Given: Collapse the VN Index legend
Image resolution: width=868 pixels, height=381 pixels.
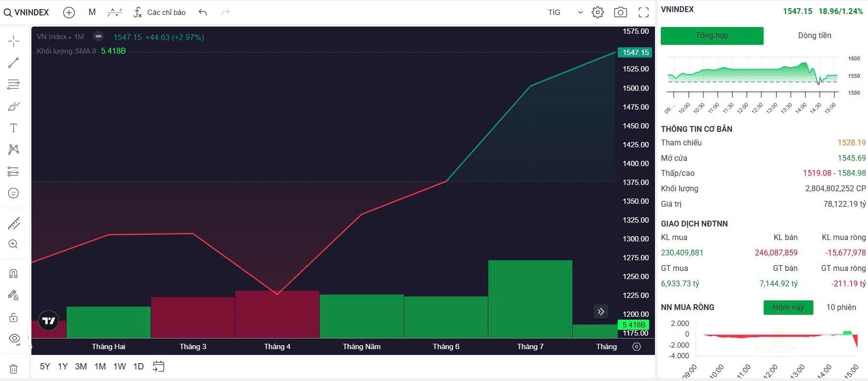Looking at the screenshot, I should 98,36.
